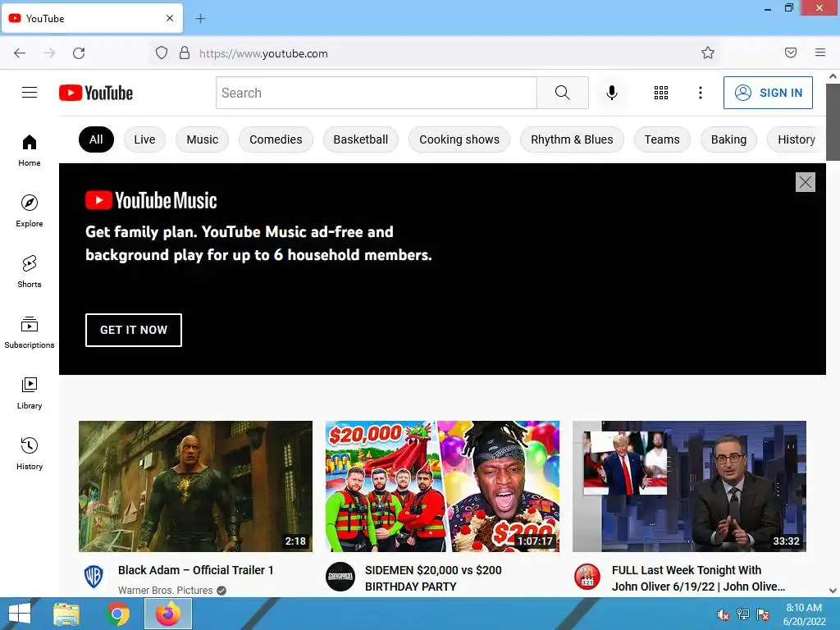Click browser back arrow

[20, 53]
